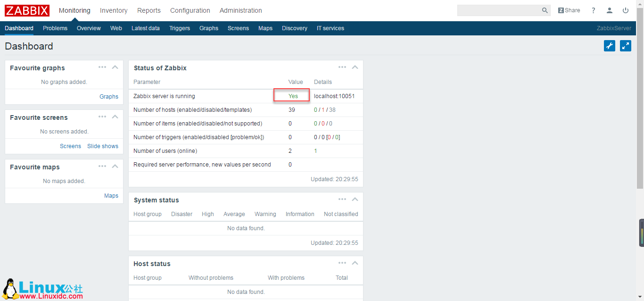Viewport: 644px width, 301px height.
Task: Collapse the Status of Zabbix panel
Action: tap(355, 67)
